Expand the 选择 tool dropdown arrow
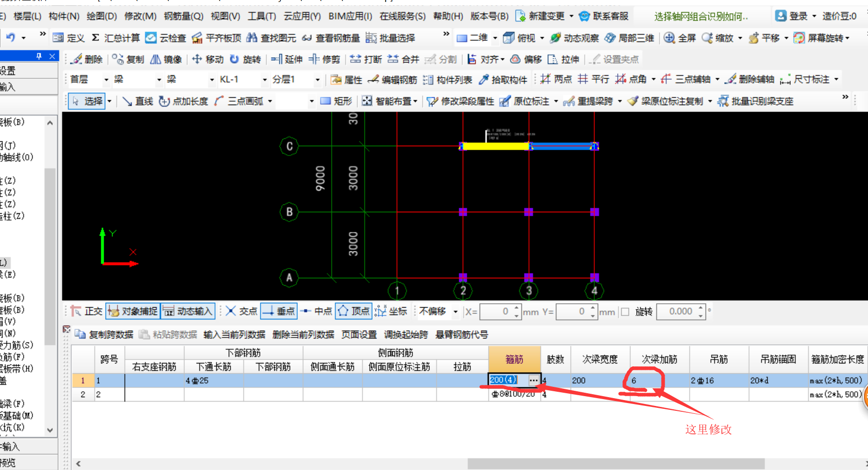The width and height of the screenshot is (868, 470). [110, 101]
